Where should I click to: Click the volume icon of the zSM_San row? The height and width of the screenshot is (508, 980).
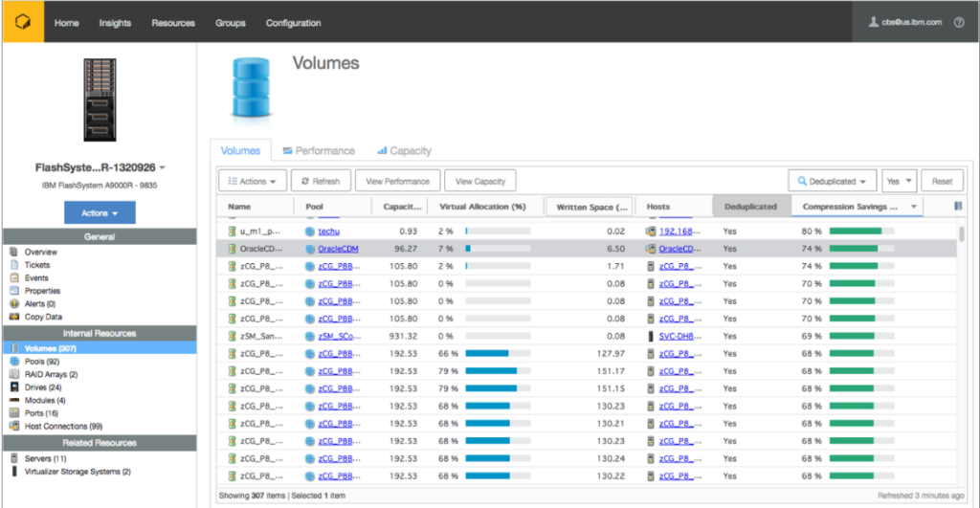232,336
